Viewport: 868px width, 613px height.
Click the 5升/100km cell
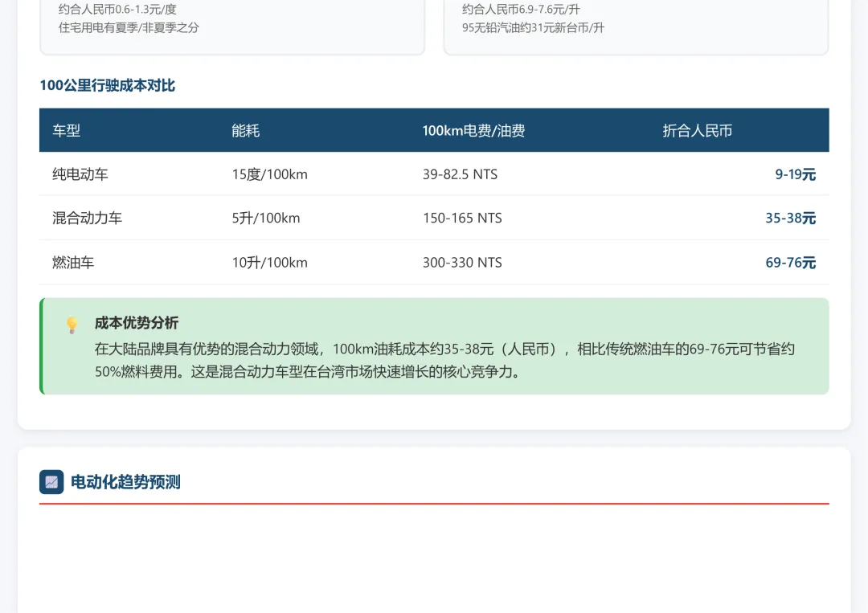click(266, 218)
